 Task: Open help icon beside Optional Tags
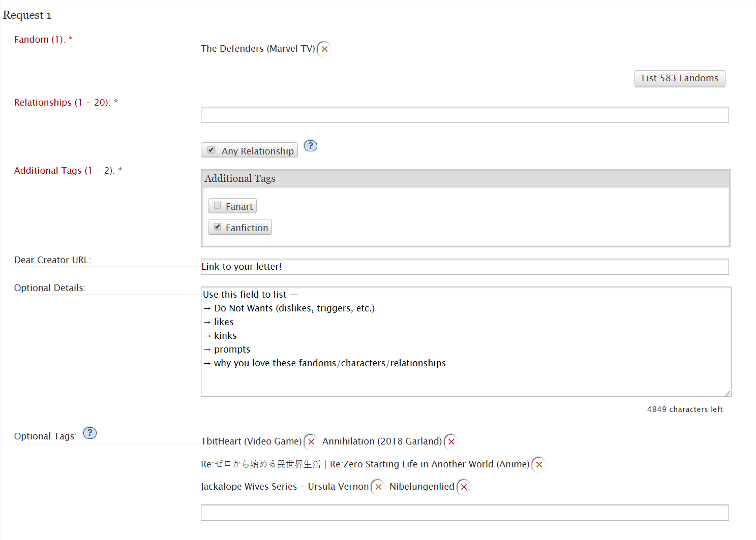(x=90, y=433)
